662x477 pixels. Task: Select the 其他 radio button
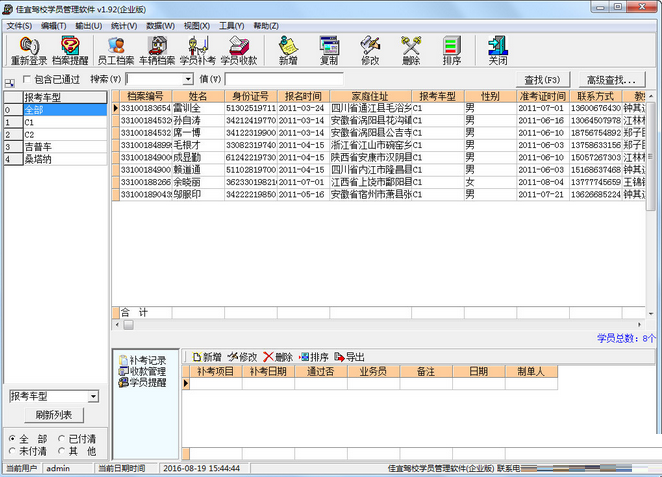tap(62, 451)
